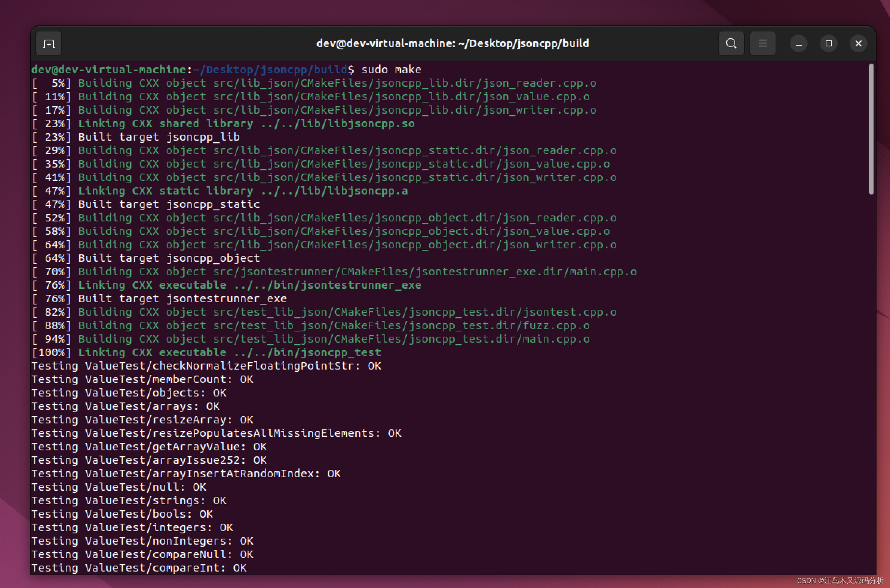Click 'Testing ValueTest/nonIntegers: OK'
This screenshot has height=588, width=890.
point(142,541)
